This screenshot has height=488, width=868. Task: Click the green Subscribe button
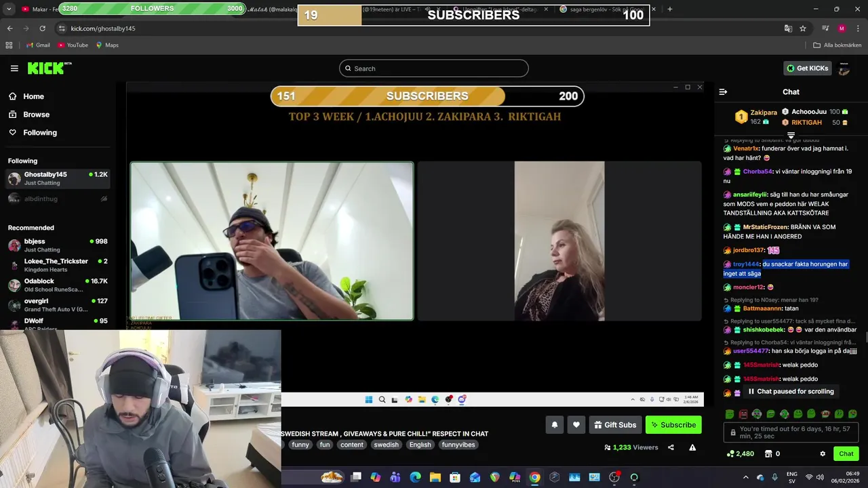(x=673, y=425)
